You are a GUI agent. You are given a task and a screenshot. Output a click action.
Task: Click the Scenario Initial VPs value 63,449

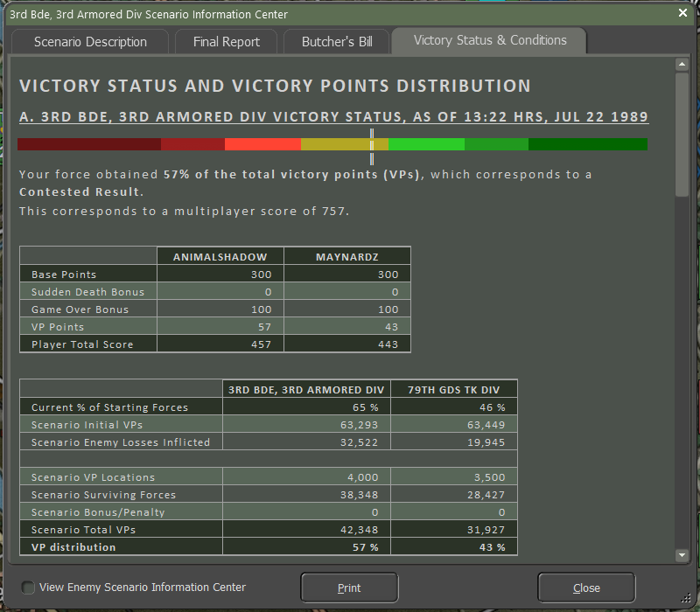click(x=486, y=425)
